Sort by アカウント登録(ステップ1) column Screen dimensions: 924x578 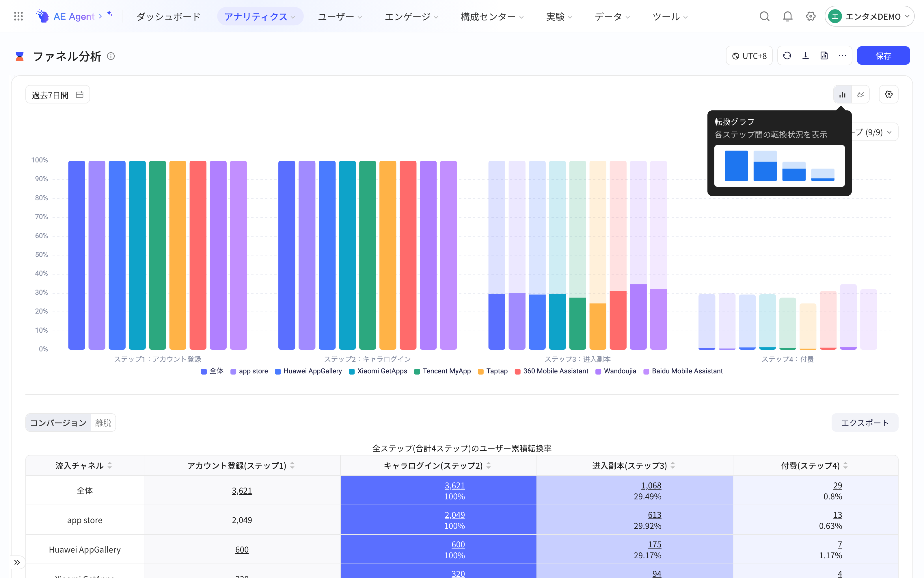coord(292,465)
